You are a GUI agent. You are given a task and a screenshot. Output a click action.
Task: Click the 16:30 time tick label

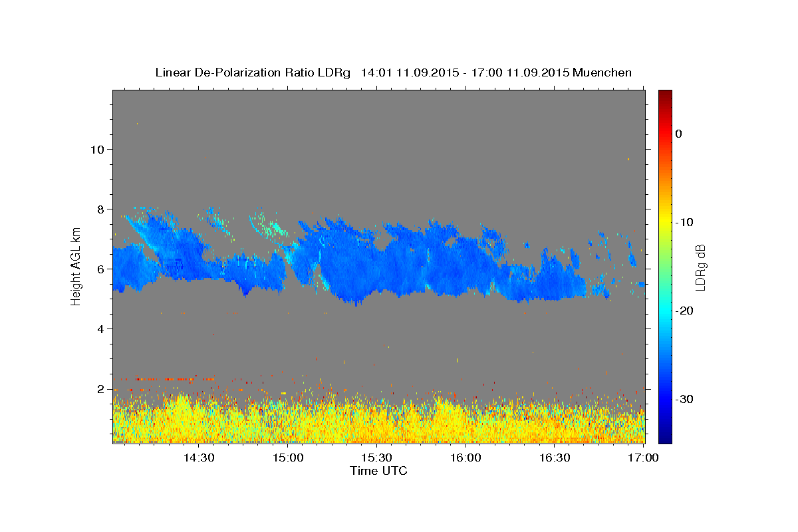pos(555,458)
